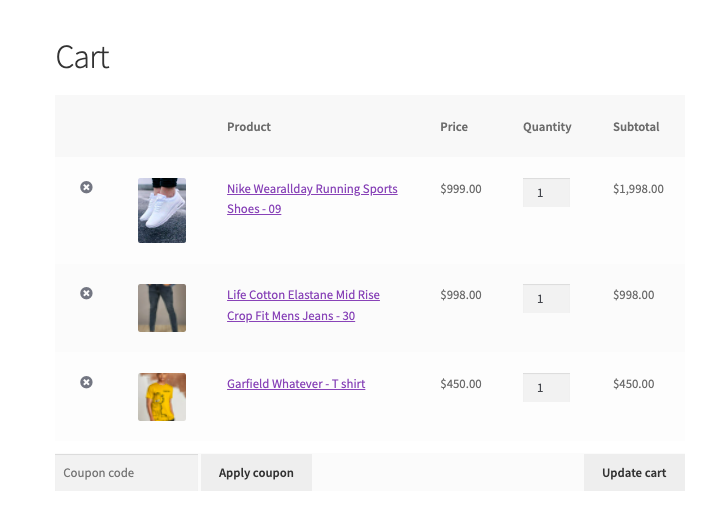Open Life Cotton Elastane Mid Rise Jeans link

(303, 305)
